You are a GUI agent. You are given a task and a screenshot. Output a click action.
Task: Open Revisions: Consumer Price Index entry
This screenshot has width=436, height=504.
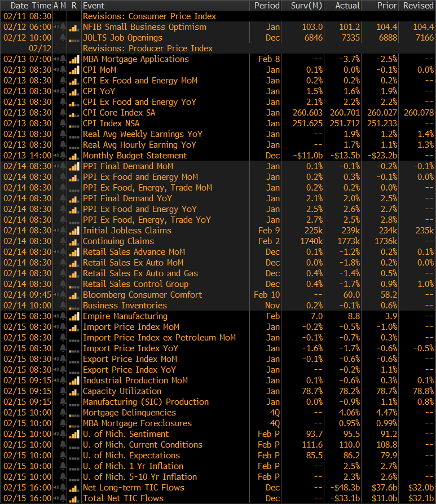point(149,16)
